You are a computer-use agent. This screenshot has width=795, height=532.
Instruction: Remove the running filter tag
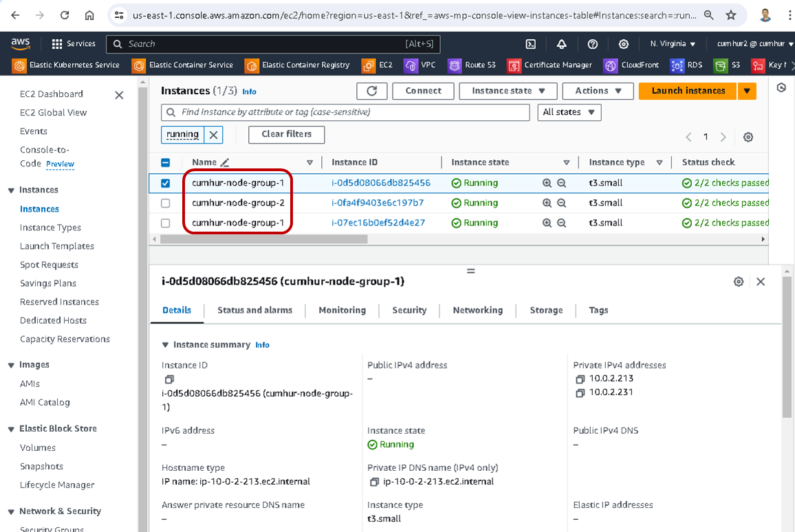point(213,135)
